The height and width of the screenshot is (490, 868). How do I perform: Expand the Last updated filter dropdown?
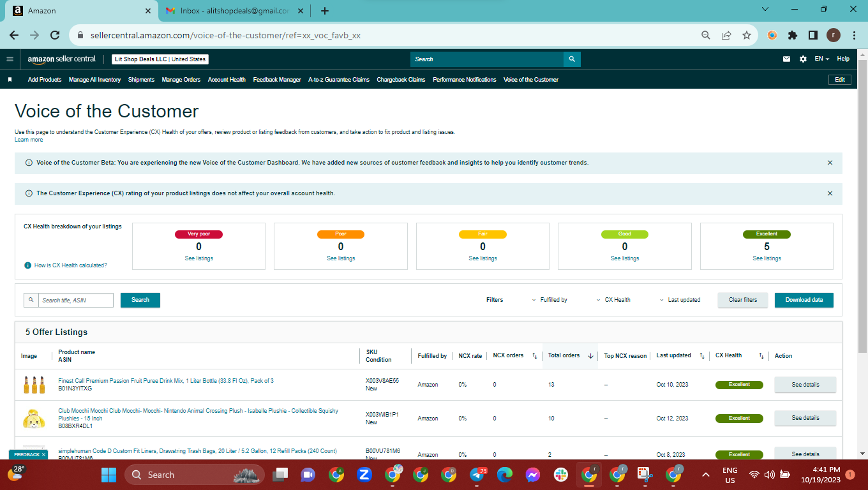click(680, 300)
